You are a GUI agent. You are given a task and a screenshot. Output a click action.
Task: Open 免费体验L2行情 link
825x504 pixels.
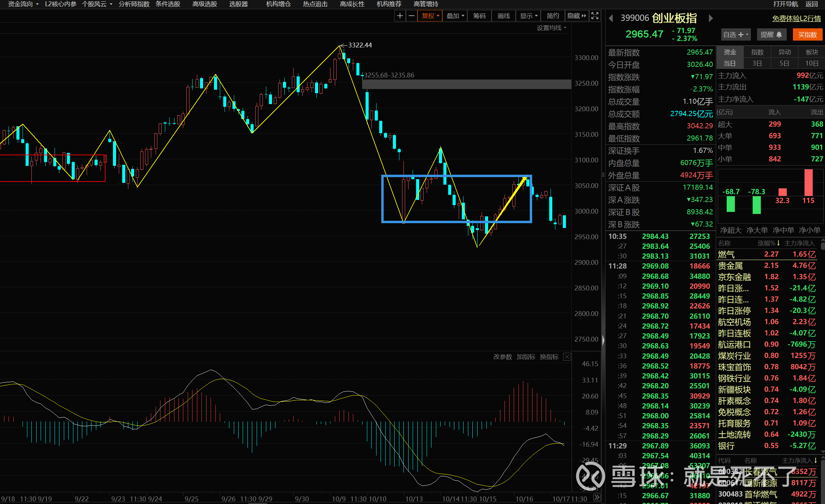[796, 19]
